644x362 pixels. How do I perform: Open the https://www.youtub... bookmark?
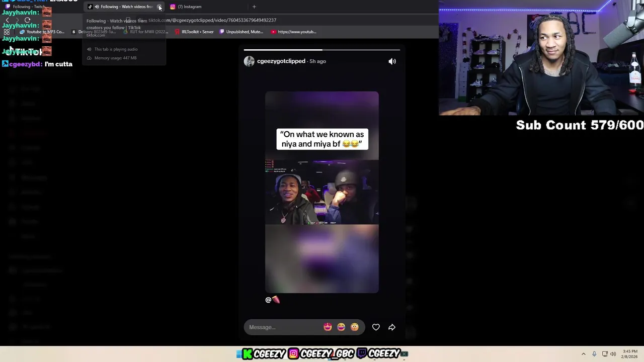click(x=293, y=32)
